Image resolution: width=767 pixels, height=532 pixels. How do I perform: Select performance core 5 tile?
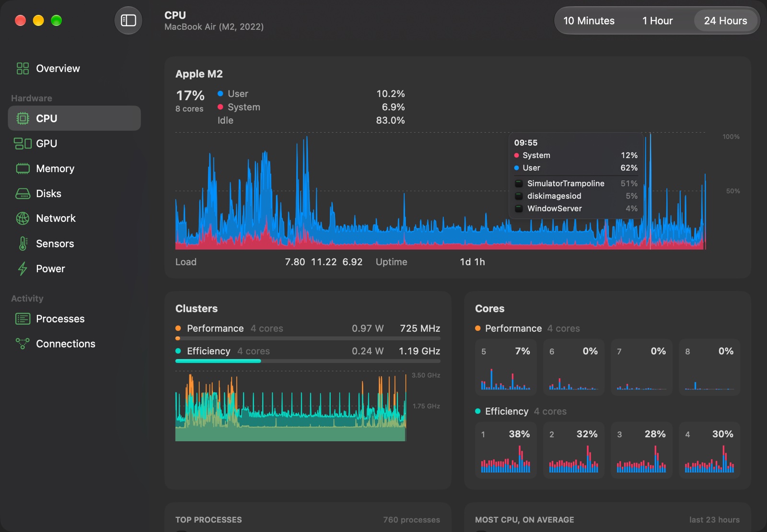click(506, 367)
